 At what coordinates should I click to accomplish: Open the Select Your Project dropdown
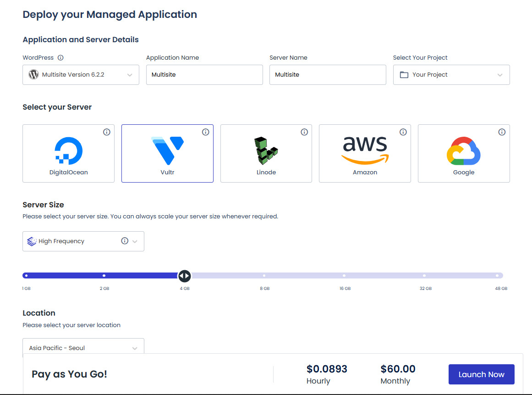pos(451,75)
